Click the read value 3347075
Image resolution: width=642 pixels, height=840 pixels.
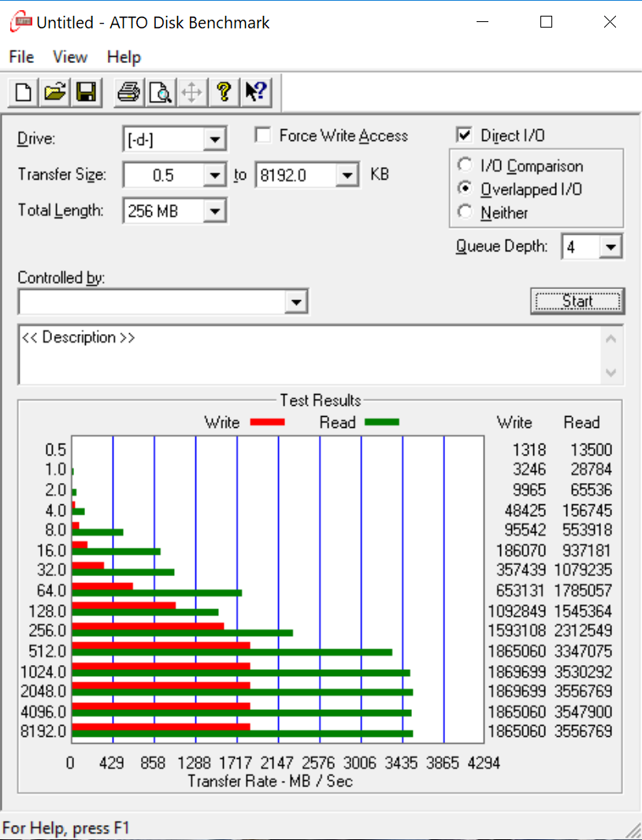(583, 651)
